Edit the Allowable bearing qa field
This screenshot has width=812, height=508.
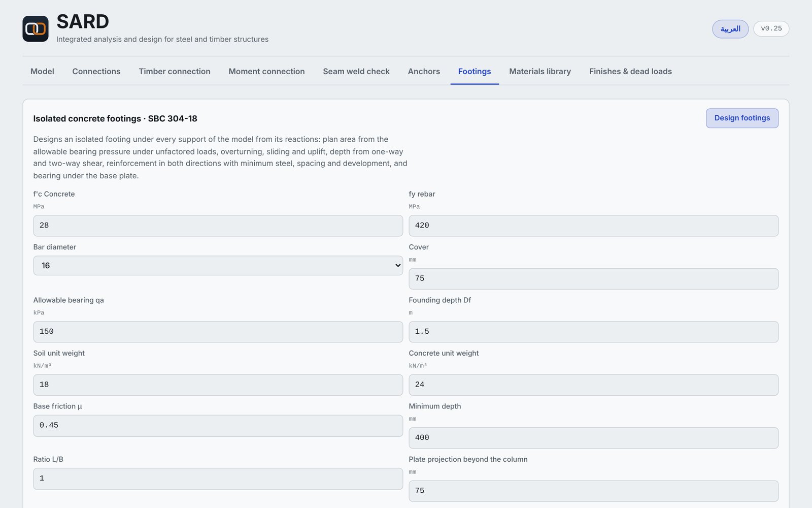point(218,332)
